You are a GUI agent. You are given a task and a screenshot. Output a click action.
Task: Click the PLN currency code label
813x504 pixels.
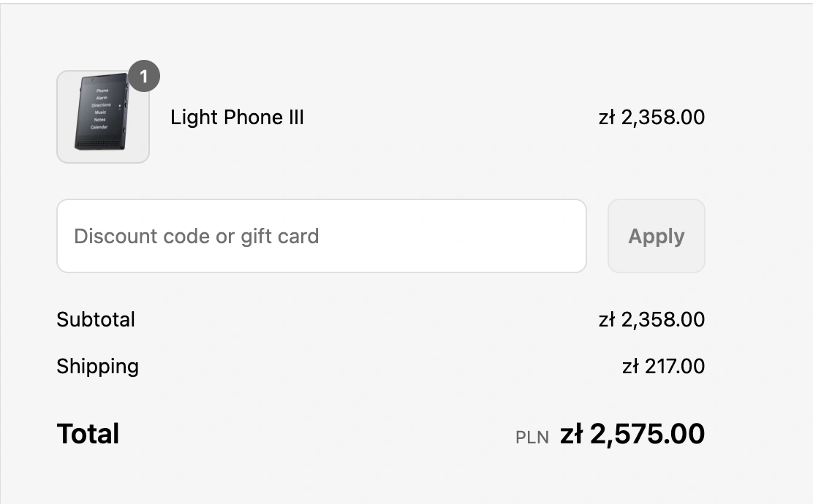(x=532, y=438)
